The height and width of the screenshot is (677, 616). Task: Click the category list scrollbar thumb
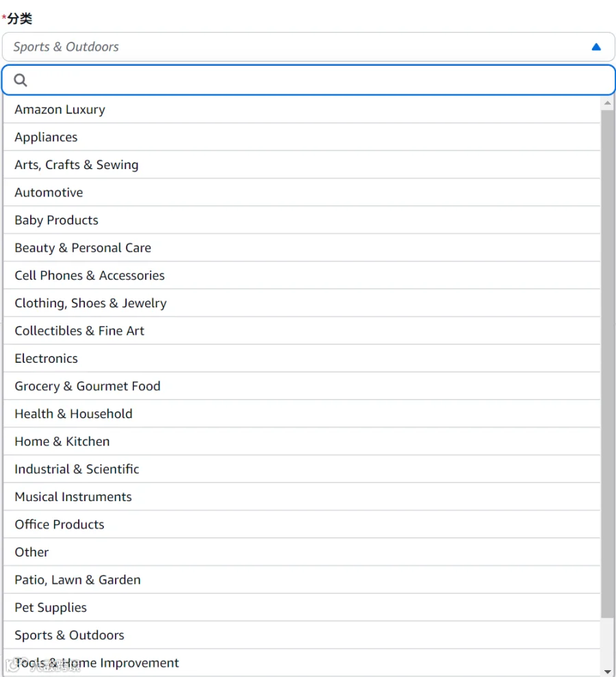[x=607, y=363]
